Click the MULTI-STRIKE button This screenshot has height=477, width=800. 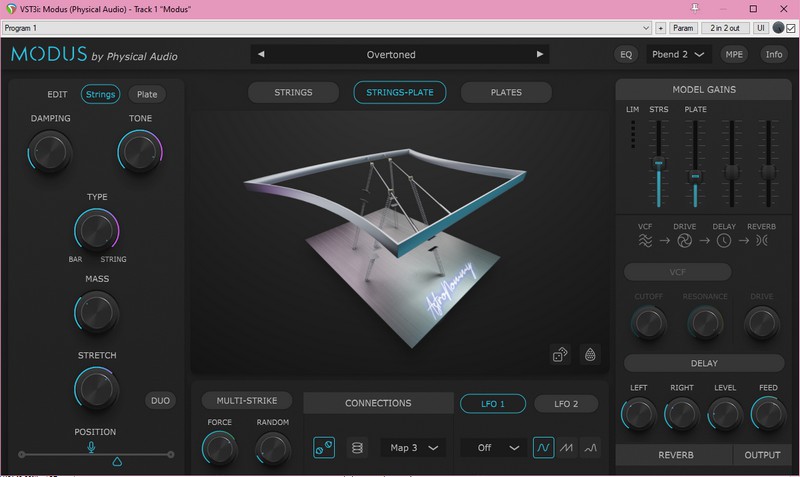(x=247, y=401)
